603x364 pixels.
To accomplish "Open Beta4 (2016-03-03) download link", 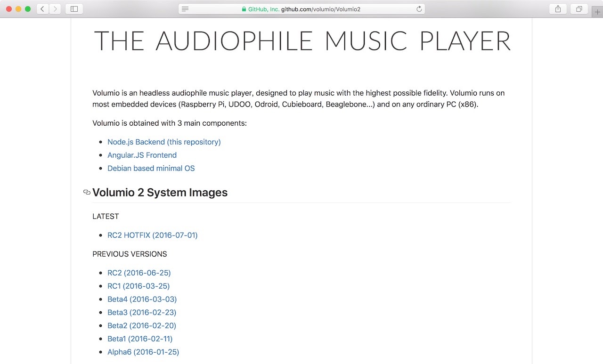I will 142,299.
